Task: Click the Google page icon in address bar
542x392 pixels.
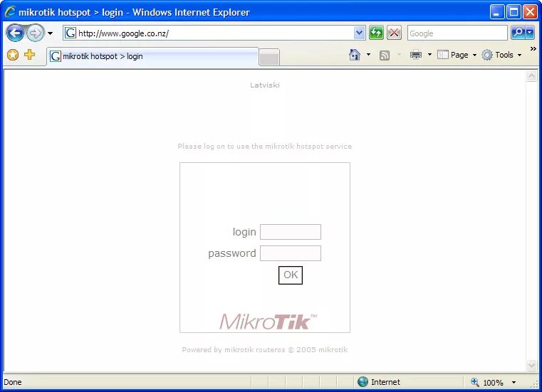Action: click(71, 33)
